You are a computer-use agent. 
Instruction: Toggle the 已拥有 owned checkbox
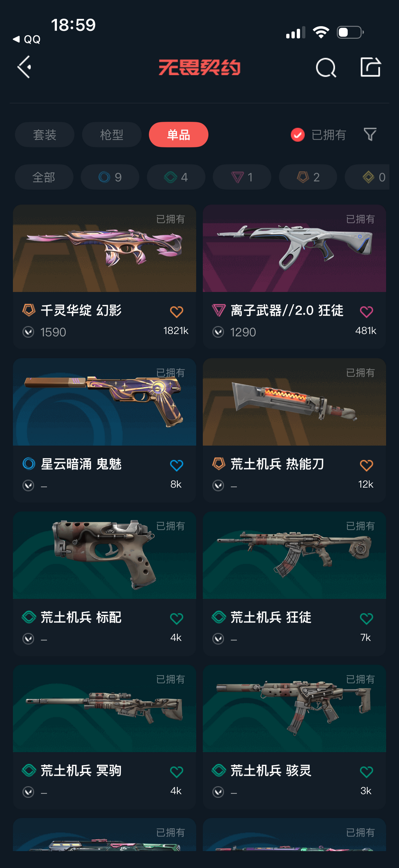[x=298, y=135]
